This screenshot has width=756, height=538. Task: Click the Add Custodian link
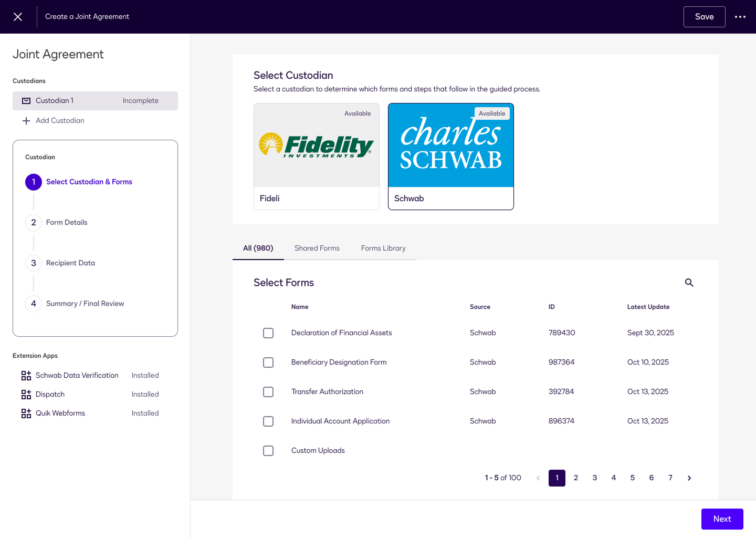tap(60, 121)
